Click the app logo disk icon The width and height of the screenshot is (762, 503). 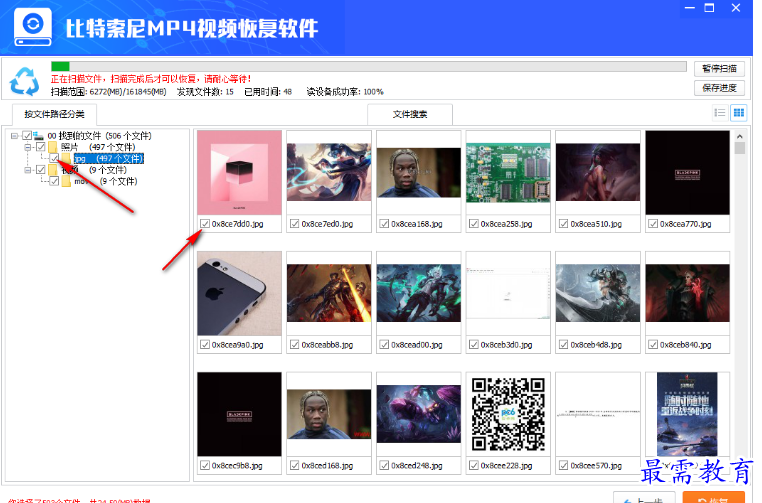[x=33, y=28]
